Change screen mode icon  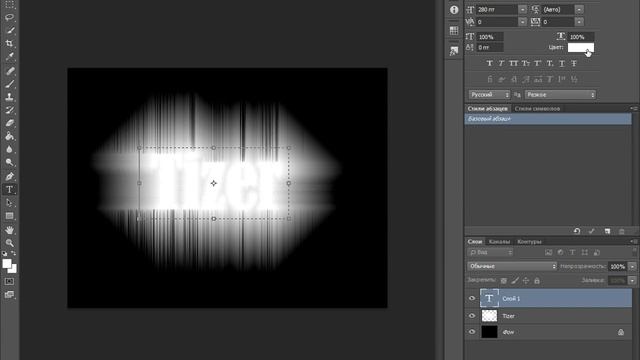[9, 295]
